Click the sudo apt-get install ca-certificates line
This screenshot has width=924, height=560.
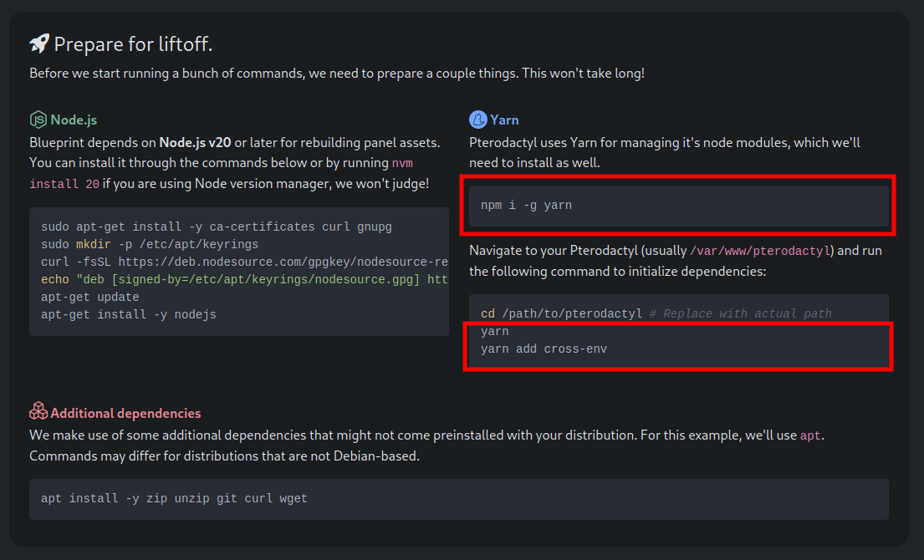click(217, 227)
